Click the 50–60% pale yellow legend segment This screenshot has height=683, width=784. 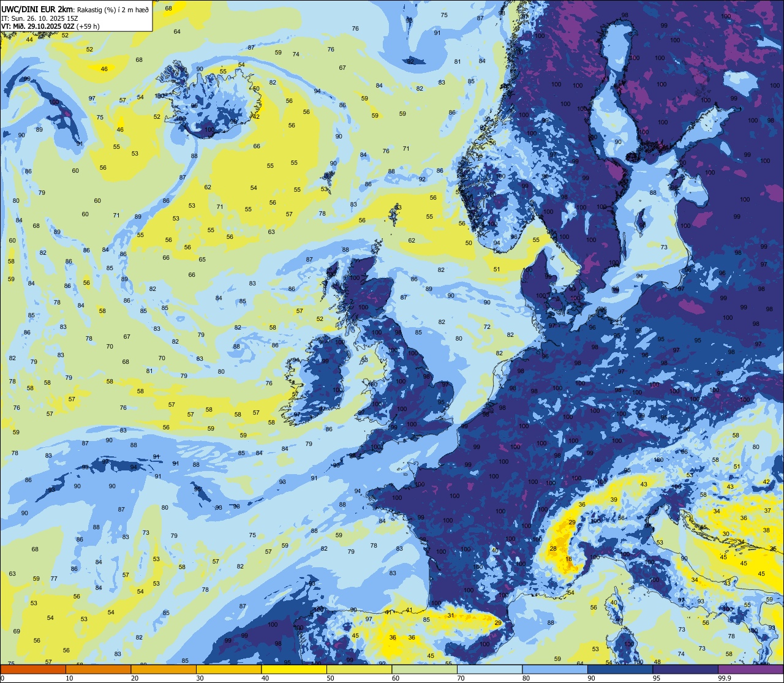pos(359,669)
